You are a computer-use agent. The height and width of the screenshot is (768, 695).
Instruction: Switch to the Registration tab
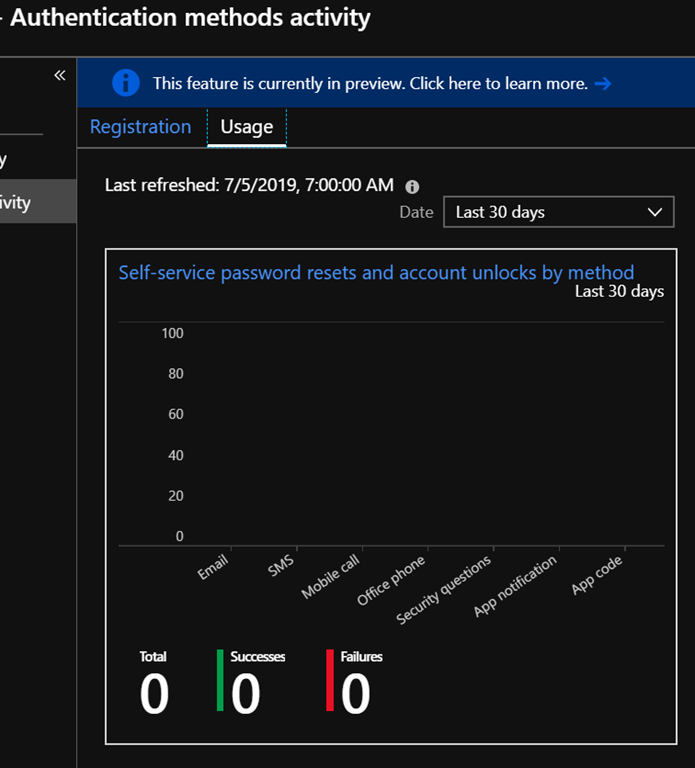(140, 127)
